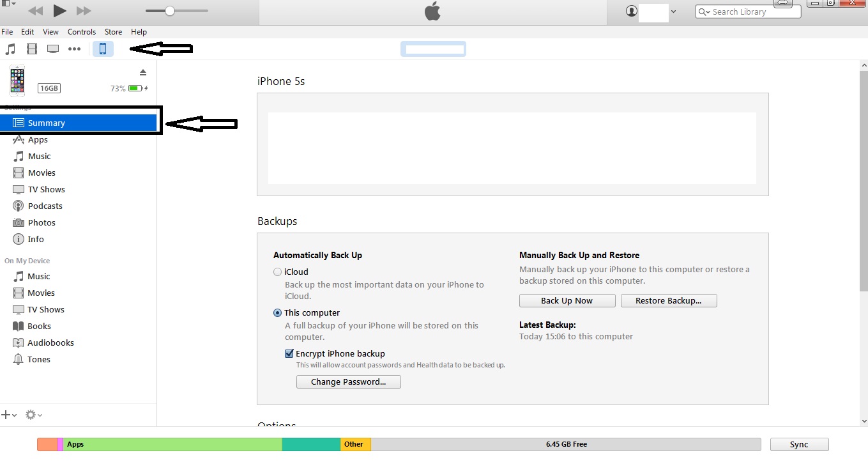Open Music under Settings in the sidebar
This screenshot has height=462, width=868.
tap(39, 157)
